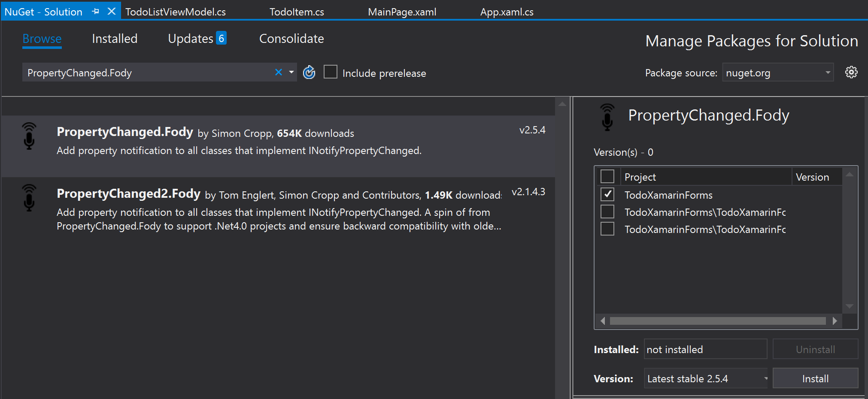Clear the search box with X

pos(279,72)
